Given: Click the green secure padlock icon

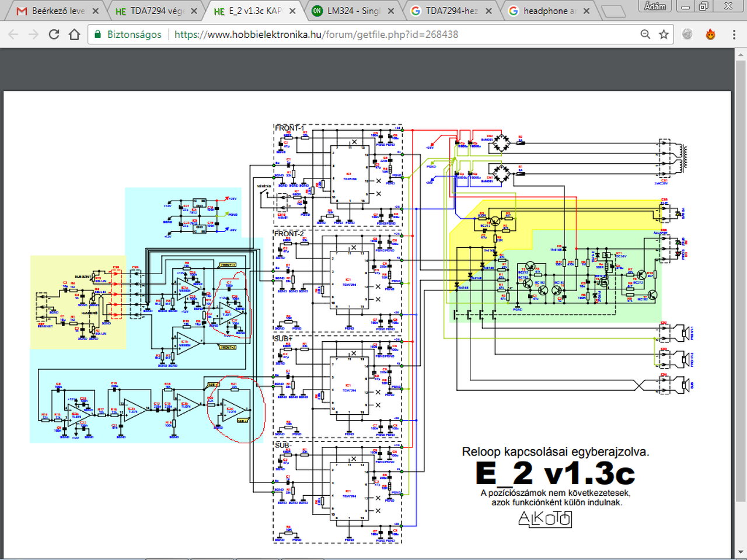Looking at the screenshot, I should pos(98,34).
